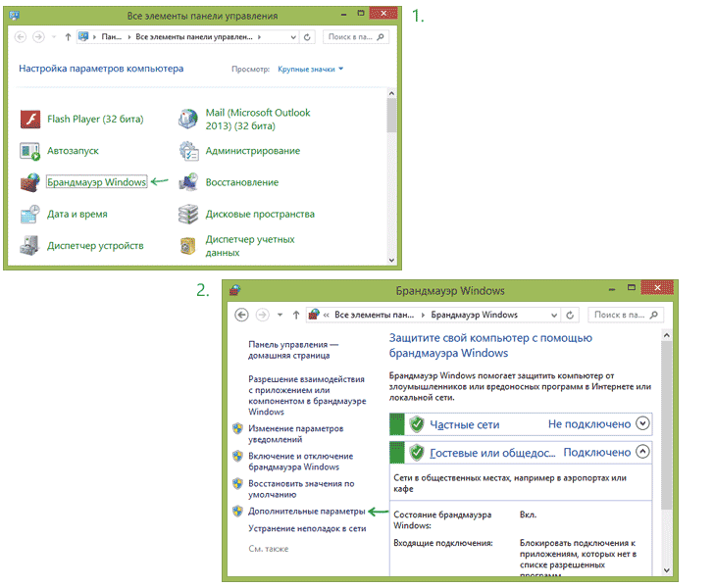Open Устранение неполадок в сети link
Screen dimensions: 714x588
(307, 529)
